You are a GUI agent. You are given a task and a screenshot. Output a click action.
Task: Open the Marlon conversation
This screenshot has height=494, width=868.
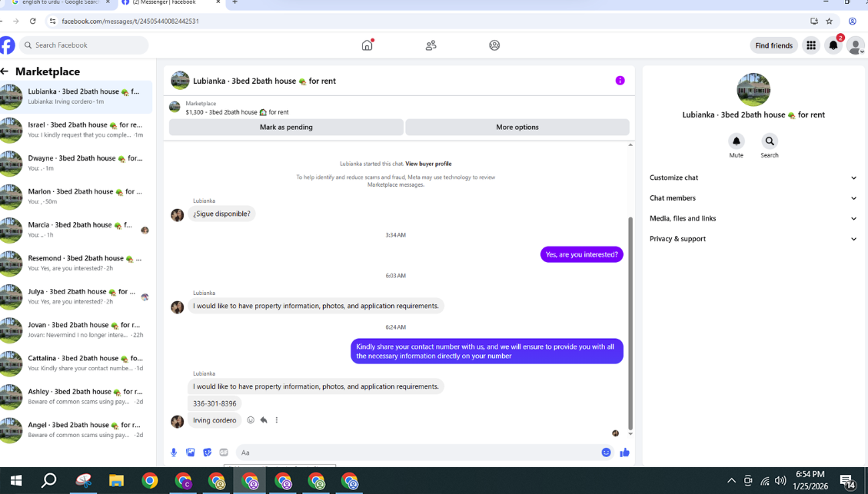pos(76,197)
